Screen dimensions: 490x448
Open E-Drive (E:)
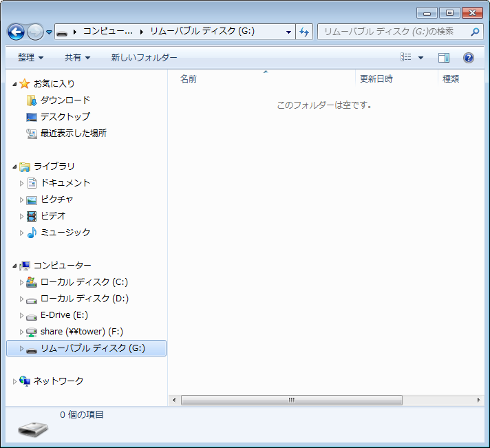pos(64,315)
